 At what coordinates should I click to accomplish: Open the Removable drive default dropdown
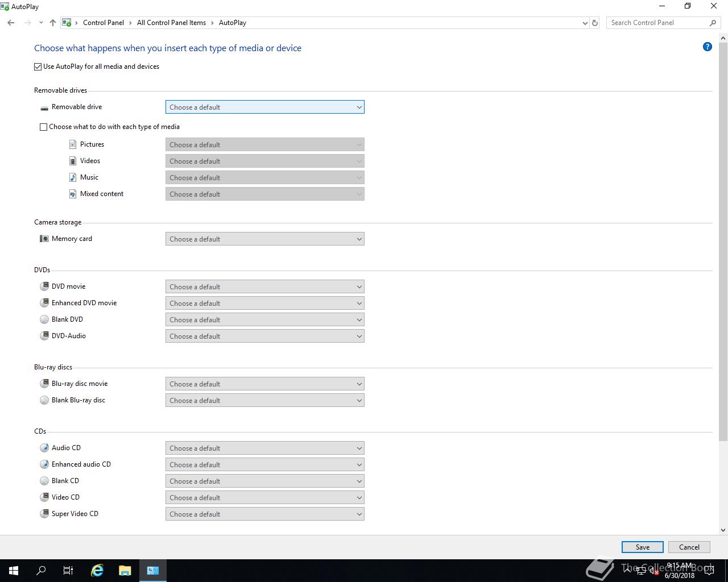(x=265, y=107)
